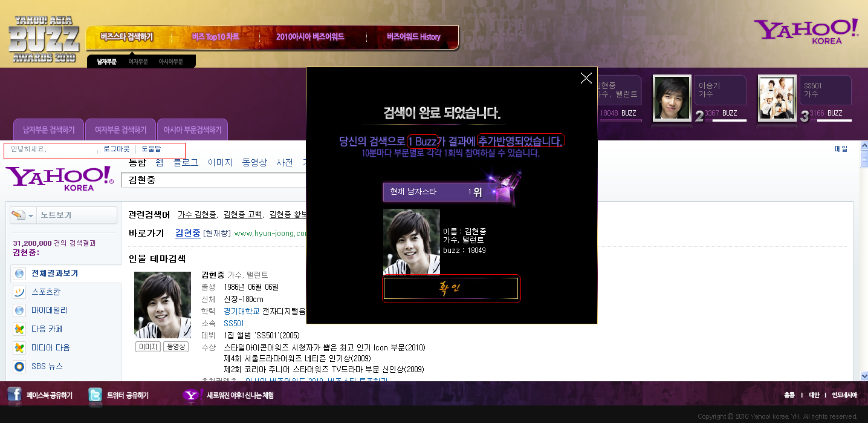868x423 pixels.
Task: Open 트위터 공유하기 text link
Action: [x=128, y=396]
